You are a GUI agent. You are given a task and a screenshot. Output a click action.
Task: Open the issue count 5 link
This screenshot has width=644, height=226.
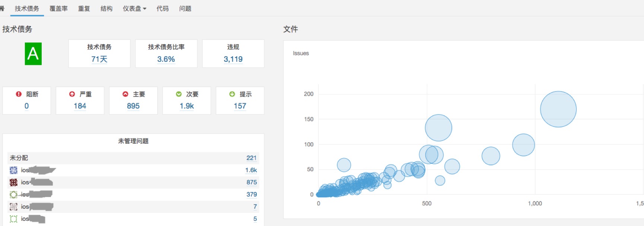pyautogui.click(x=255, y=219)
